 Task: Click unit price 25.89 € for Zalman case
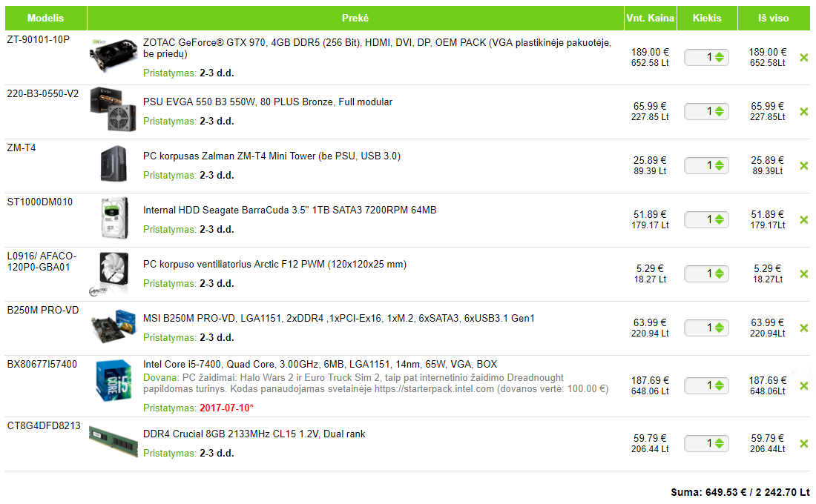pos(650,160)
